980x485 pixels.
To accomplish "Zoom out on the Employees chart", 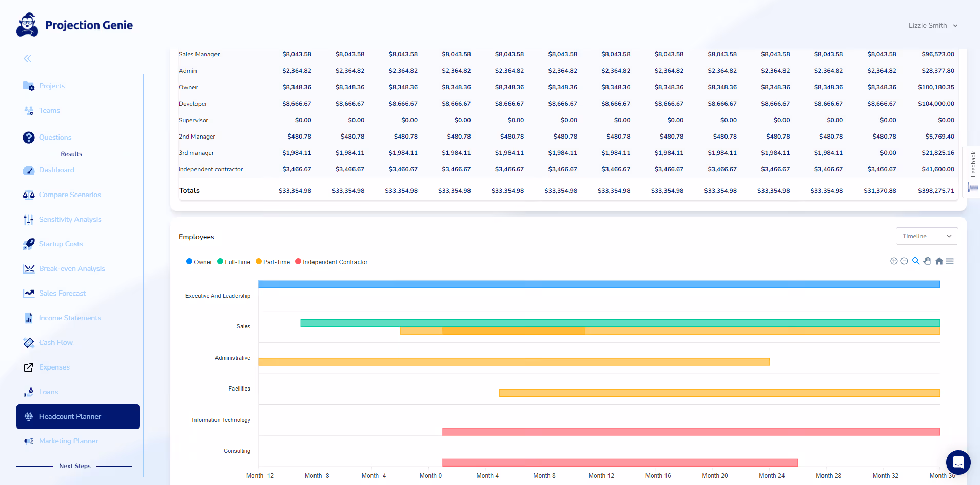I will coord(904,261).
